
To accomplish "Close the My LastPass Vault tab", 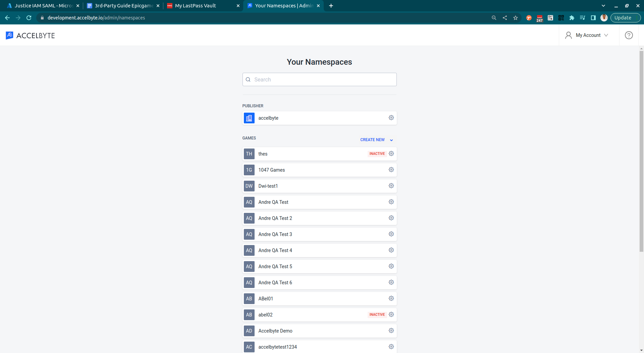I will pos(238,6).
